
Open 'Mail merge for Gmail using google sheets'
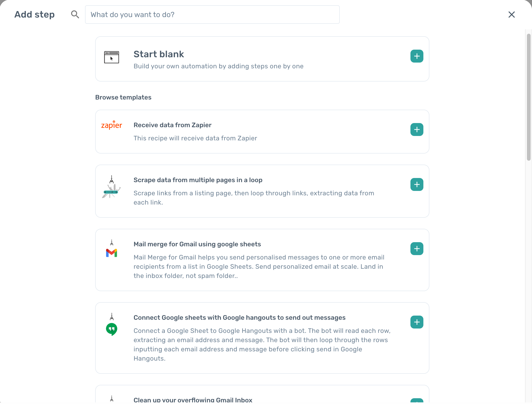(x=197, y=244)
